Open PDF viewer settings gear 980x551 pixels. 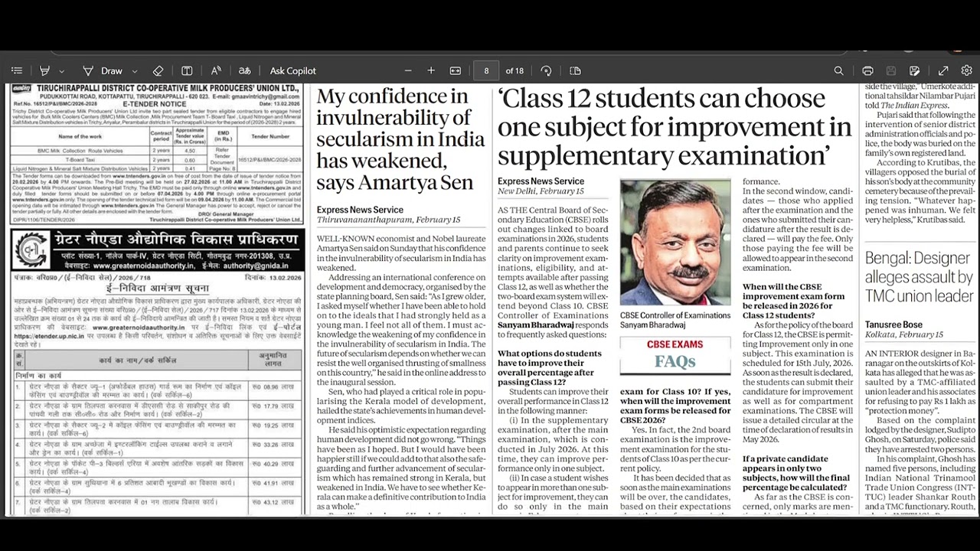coord(966,70)
